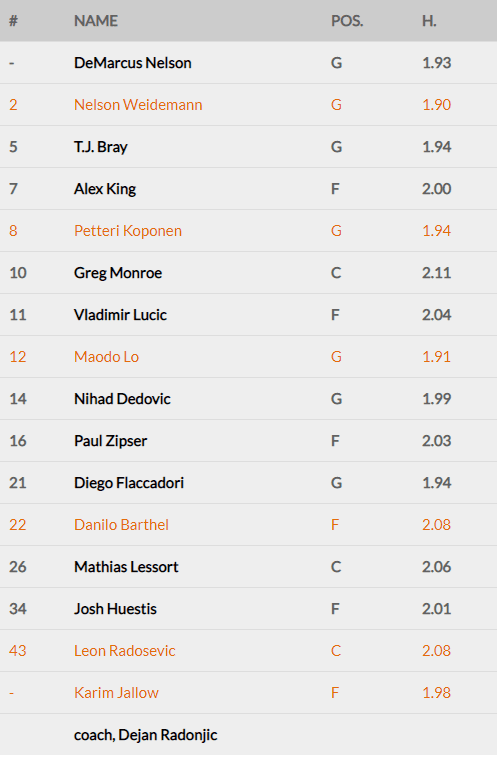497x757 pixels.
Task: Click the POS. column header
Action: [x=347, y=21]
